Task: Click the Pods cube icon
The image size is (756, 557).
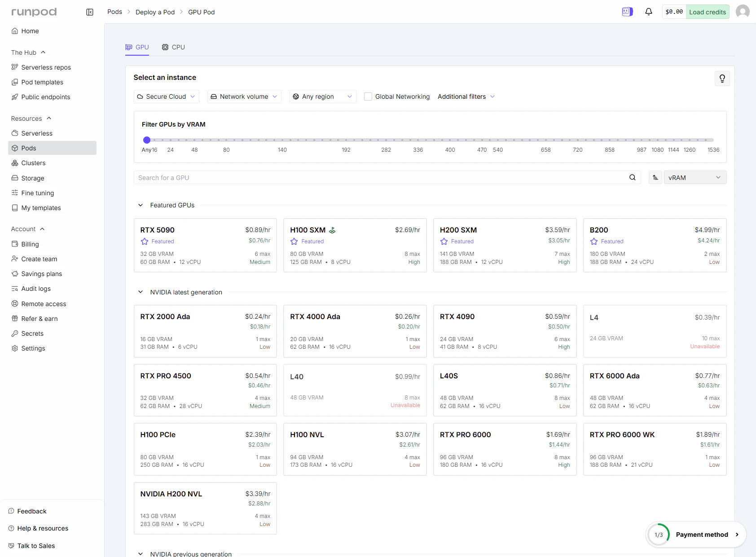Action: coord(15,148)
